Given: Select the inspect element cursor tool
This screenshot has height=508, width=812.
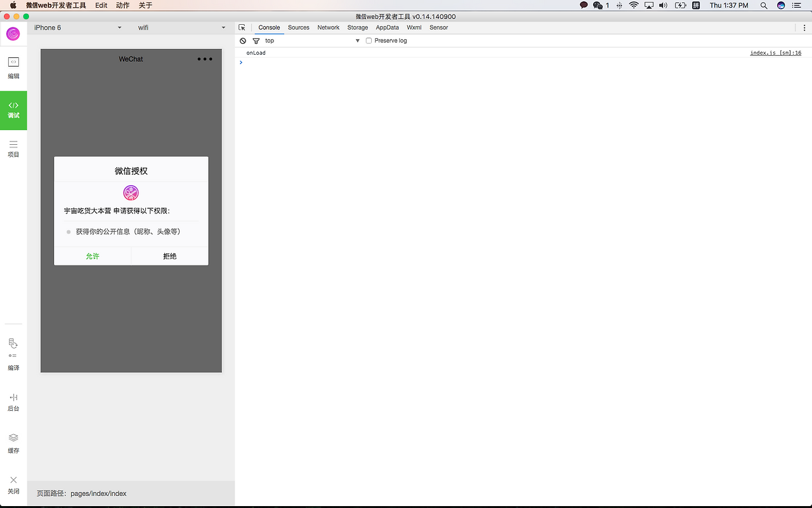Looking at the screenshot, I should point(242,27).
